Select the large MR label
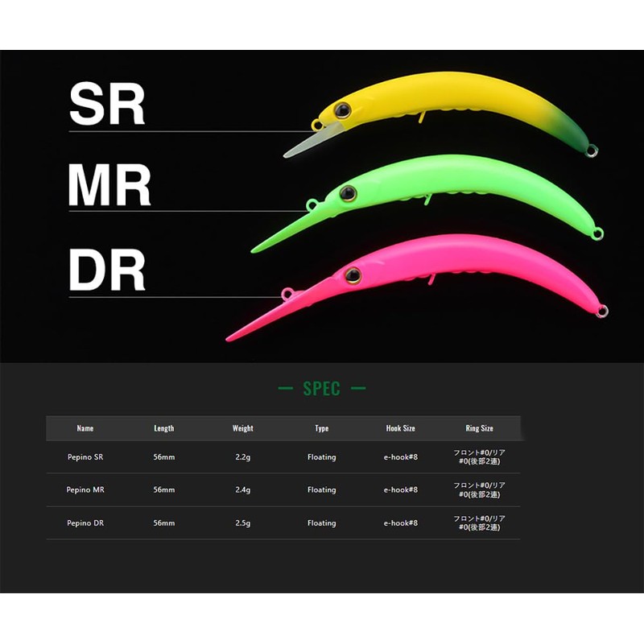The width and height of the screenshot is (644, 644). (109, 186)
